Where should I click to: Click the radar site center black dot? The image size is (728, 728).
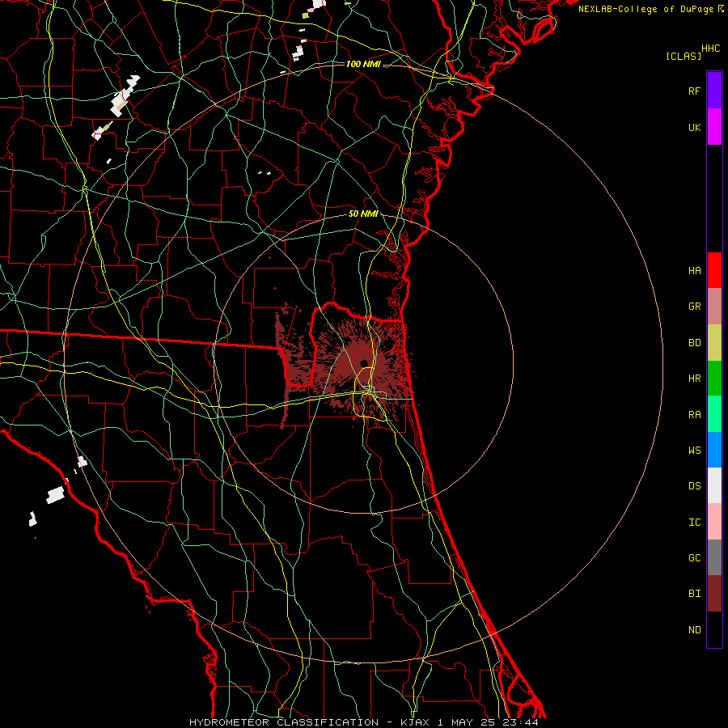click(x=364, y=363)
